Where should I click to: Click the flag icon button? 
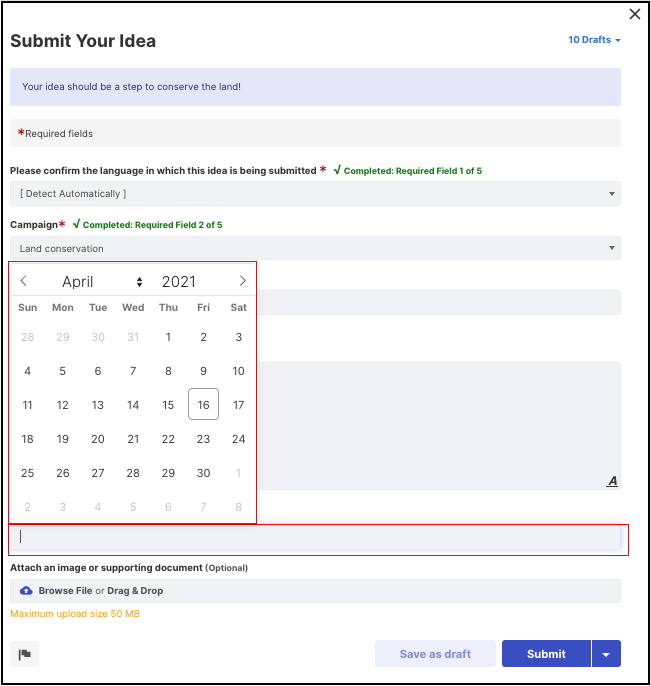point(24,654)
